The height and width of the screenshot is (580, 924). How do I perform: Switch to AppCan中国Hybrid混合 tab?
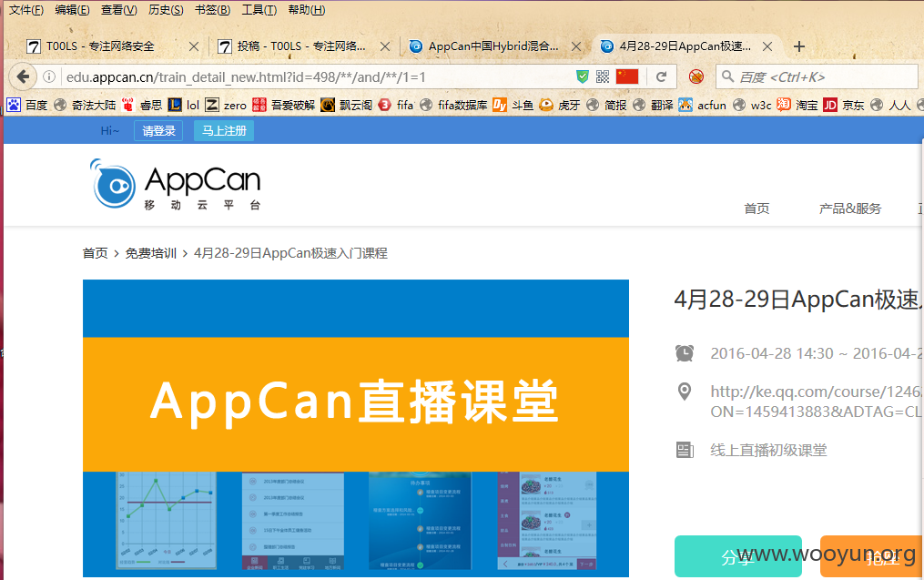(x=492, y=46)
